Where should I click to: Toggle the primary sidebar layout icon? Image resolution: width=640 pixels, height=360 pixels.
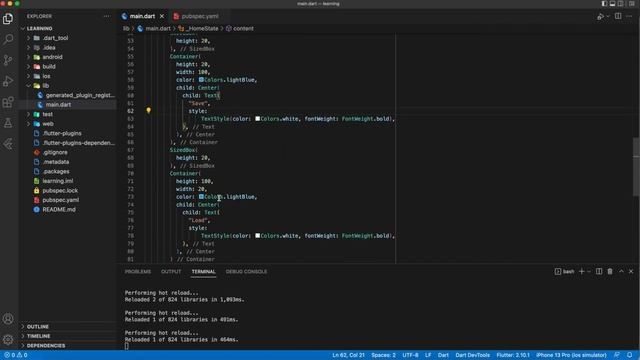click(x=604, y=4)
